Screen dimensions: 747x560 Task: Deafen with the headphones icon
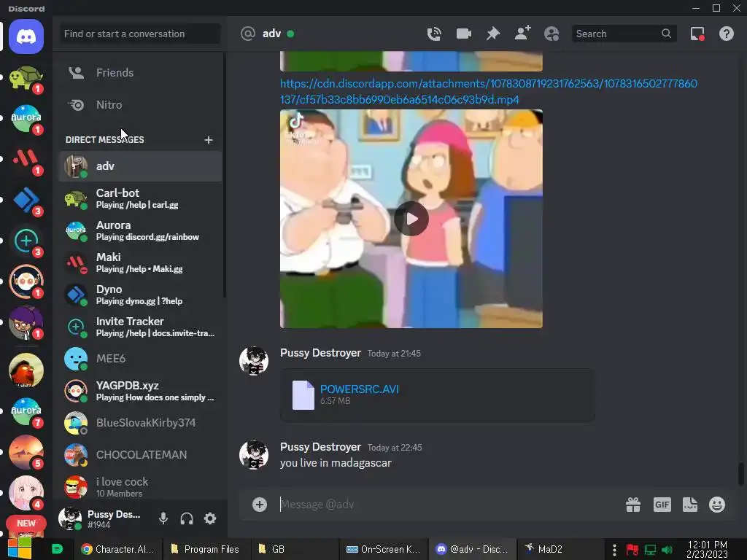187,518
